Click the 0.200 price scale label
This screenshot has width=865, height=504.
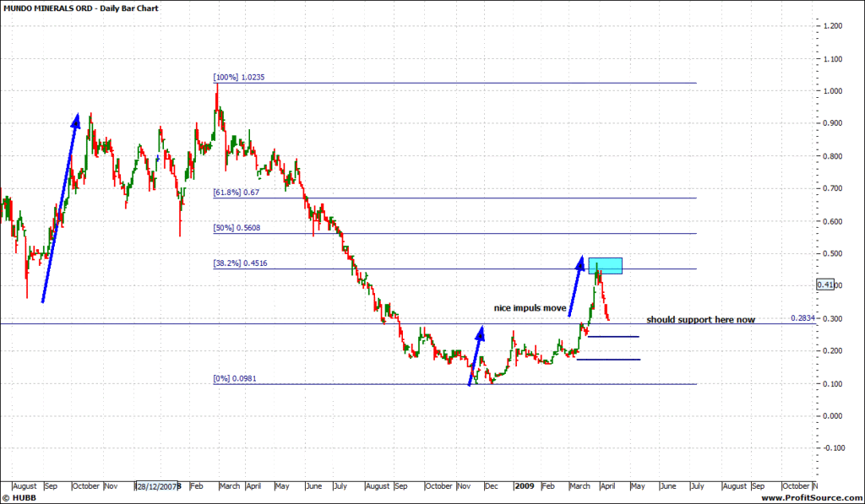832,350
